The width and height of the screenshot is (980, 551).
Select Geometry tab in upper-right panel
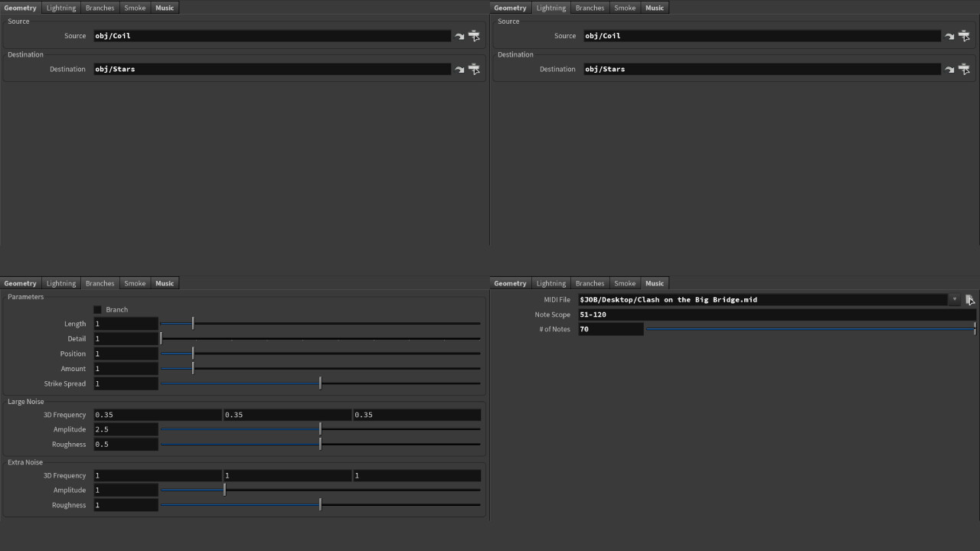click(511, 8)
